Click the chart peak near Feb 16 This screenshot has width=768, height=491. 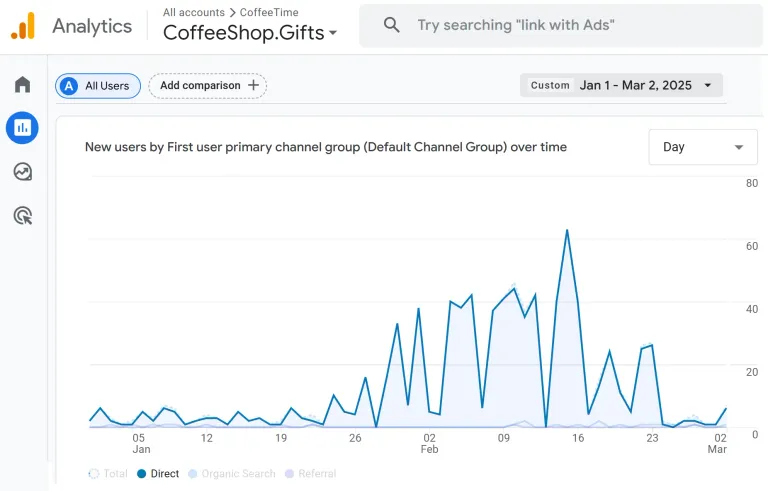click(x=567, y=230)
